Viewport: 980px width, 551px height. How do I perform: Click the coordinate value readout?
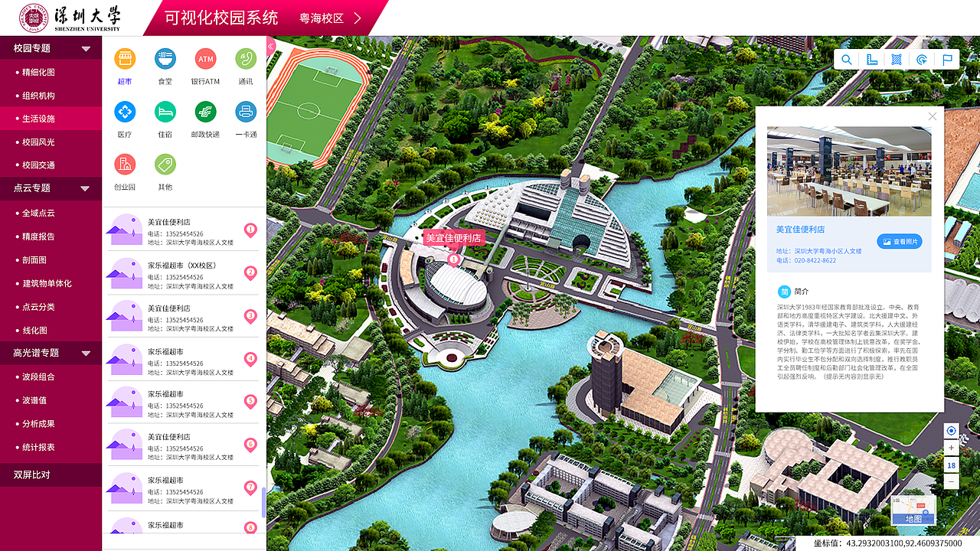[888, 543]
